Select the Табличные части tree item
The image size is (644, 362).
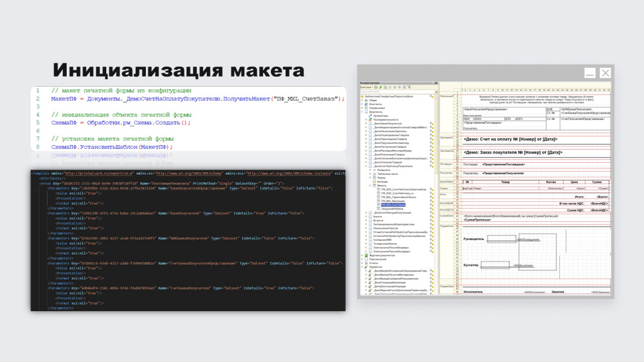(387, 174)
